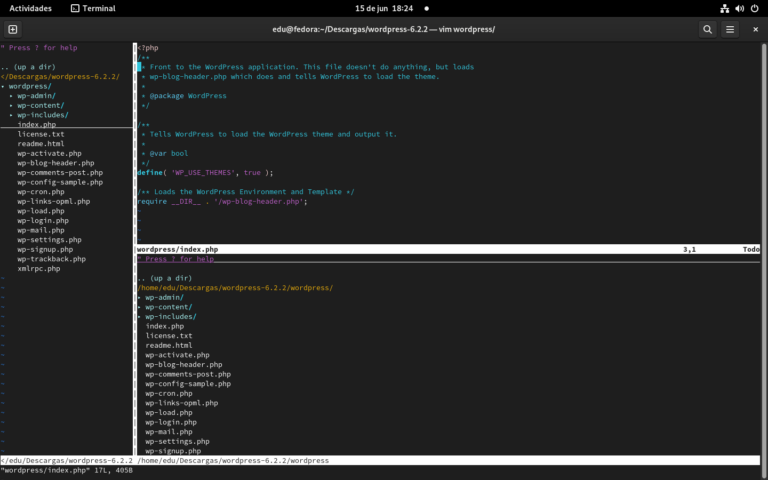Image resolution: width=768 pixels, height=480 pixels.
Task: Select wp-settings.php in the lower right listing
Action: [x=177, y=441]
